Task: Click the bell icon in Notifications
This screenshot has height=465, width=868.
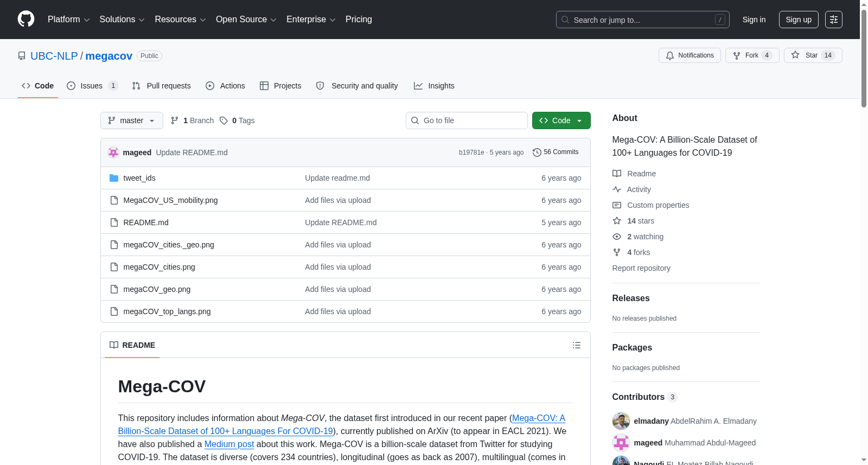Action: 670,55
